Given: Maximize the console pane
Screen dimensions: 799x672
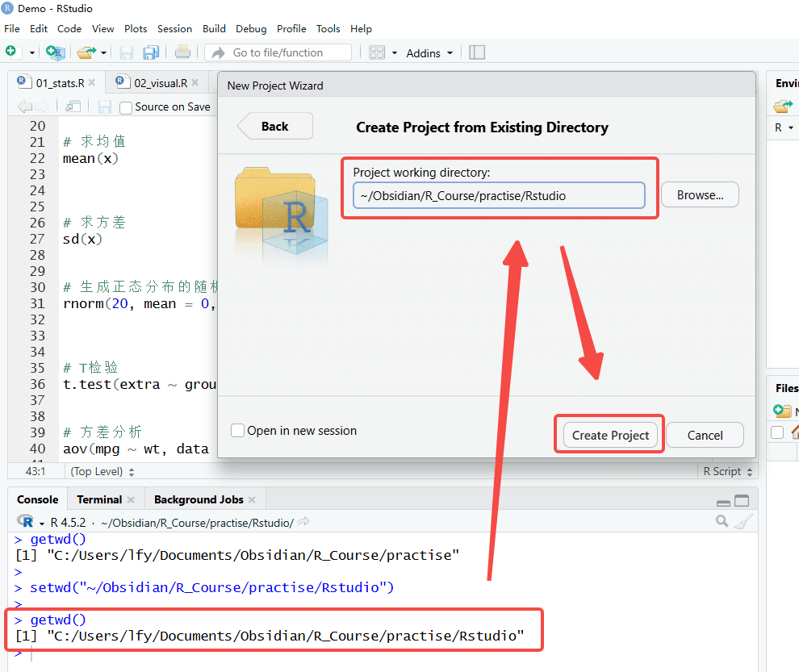Looking at the screenshot, I should click(742, 501).
